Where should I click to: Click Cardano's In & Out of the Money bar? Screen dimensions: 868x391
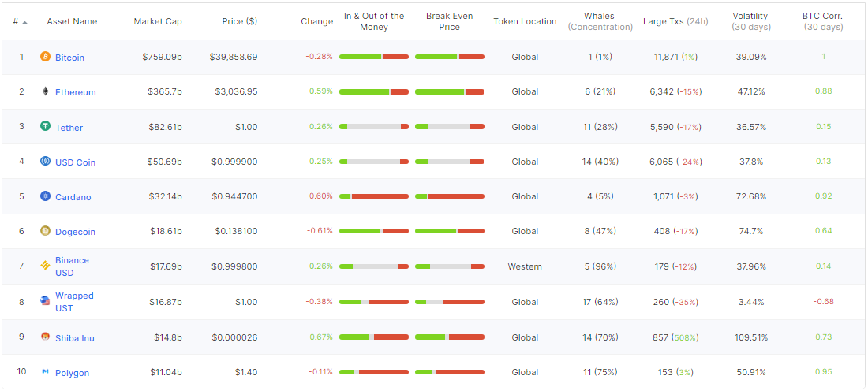(x=374, y=196)
